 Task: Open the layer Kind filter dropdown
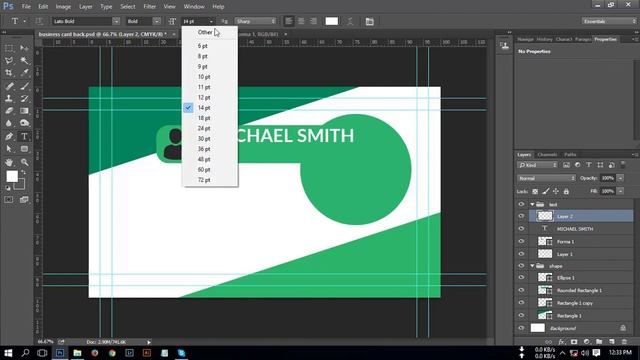pos(538,165)
